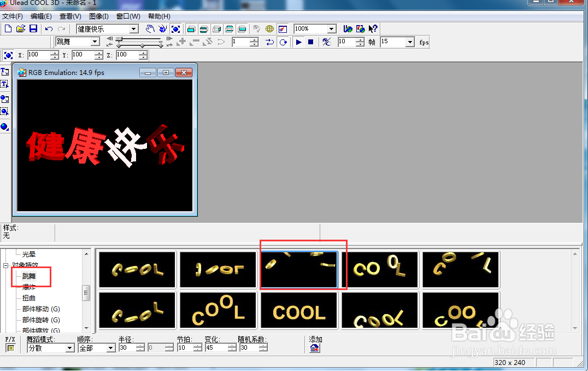Viewport: 588px width, 371px height.
Task: Click the X value field showing 100
Action: pyautogui.click(x=39, y=55)
